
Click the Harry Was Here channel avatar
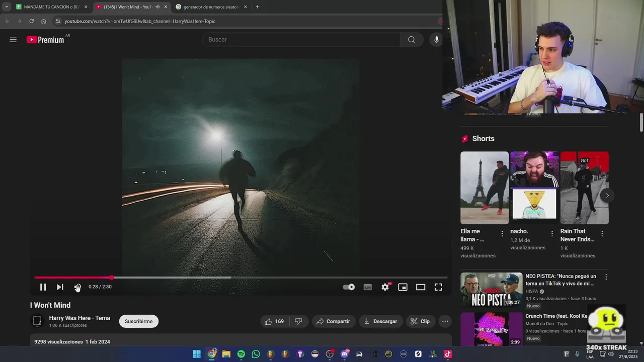coord(37,321)
